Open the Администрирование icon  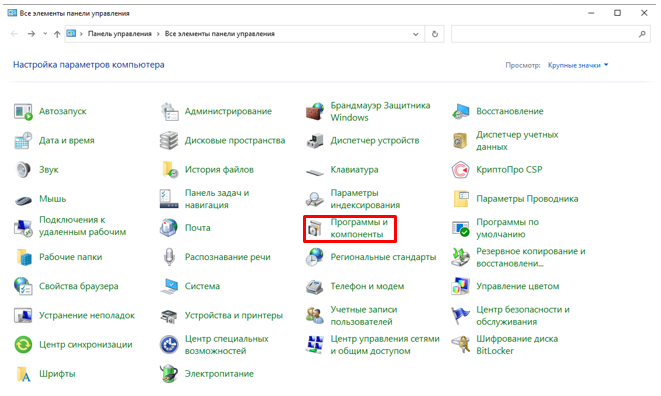click(169, 112)
